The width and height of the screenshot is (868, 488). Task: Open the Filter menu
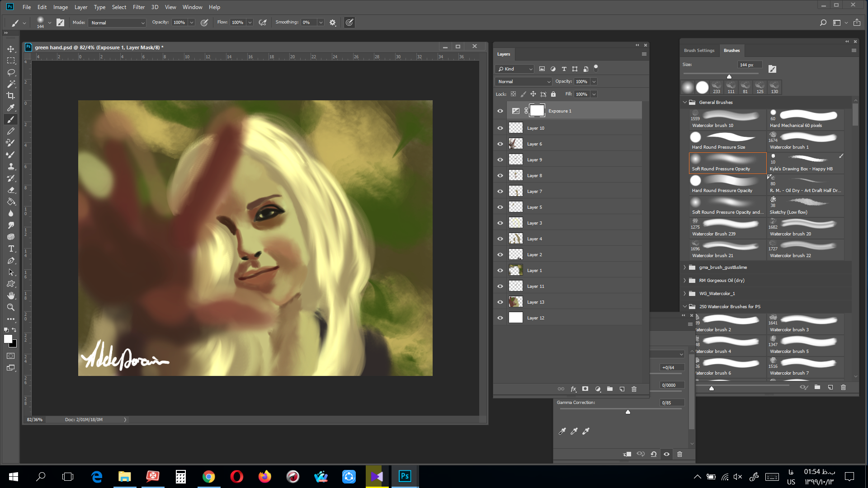(x=139, y=7)
